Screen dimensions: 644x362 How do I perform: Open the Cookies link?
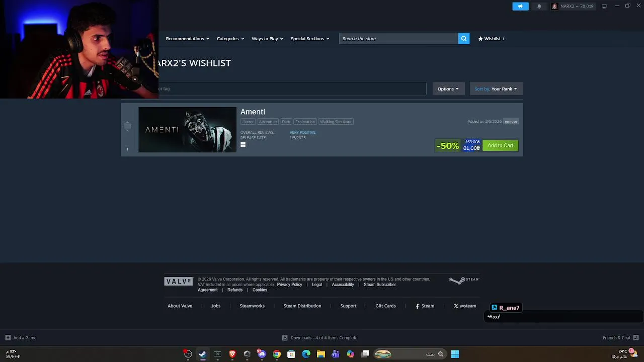[x=260, y=290]
